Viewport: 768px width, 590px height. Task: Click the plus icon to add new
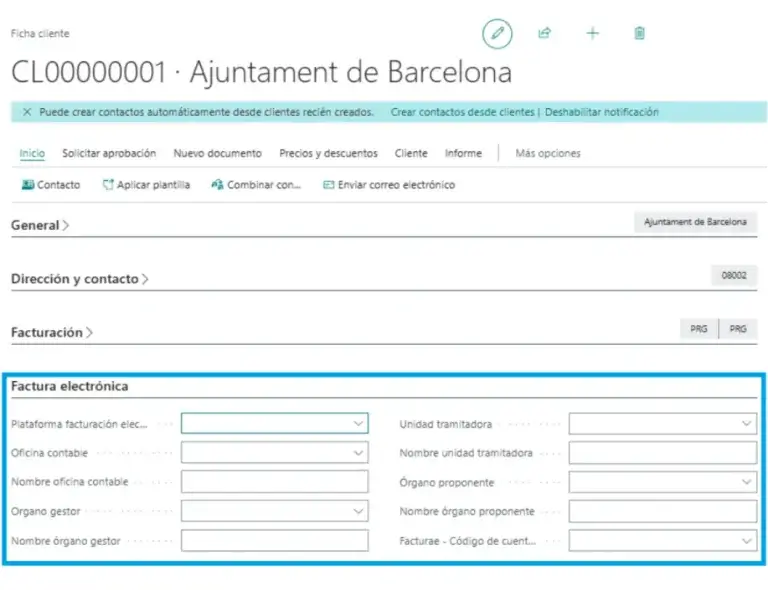pyautogui.click(x=592, y=33)
